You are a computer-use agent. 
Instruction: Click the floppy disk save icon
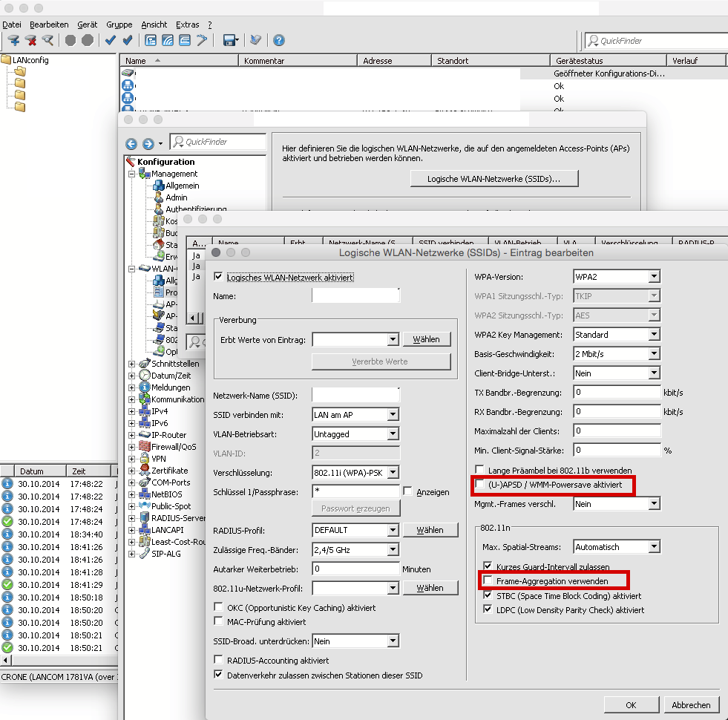tap(229, 40)
